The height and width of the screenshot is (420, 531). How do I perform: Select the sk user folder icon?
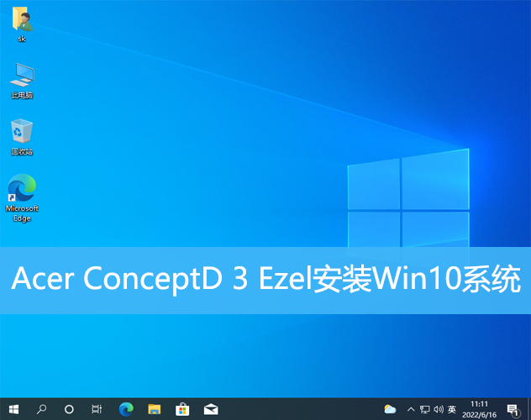(x=22, y=21)
